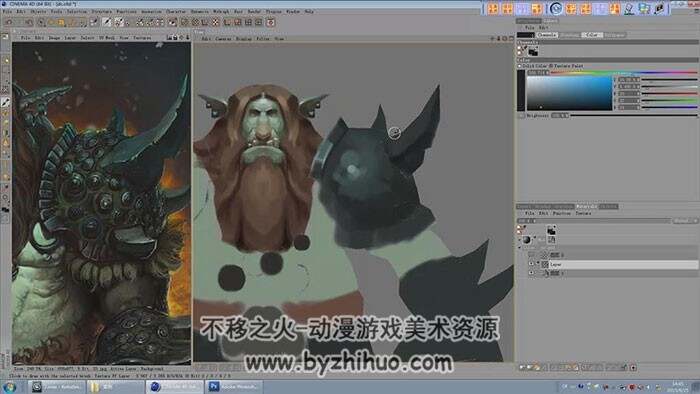This screenshot has width=700, height=394.
Task: Click the tablet pen icon in top-right toolbar
Action: [x=629, y=8]
